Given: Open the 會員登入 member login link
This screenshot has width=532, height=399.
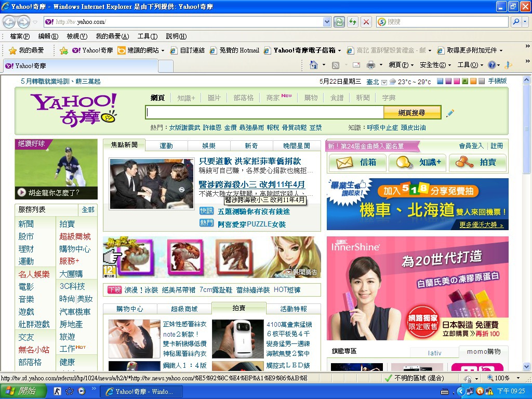Looking at the screenshot, I should (x=471, y=146).
